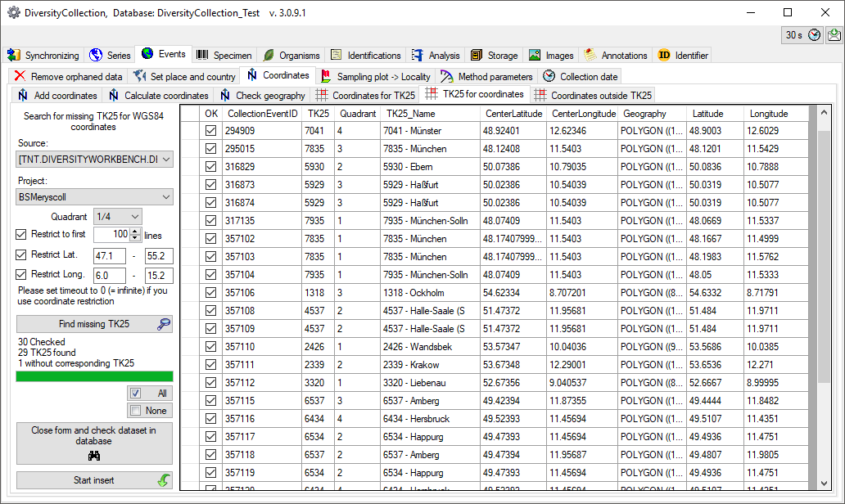Toggle the Restrict Lat. checkbox
This screenshot has width=845, height=504.
pos(21,254)
